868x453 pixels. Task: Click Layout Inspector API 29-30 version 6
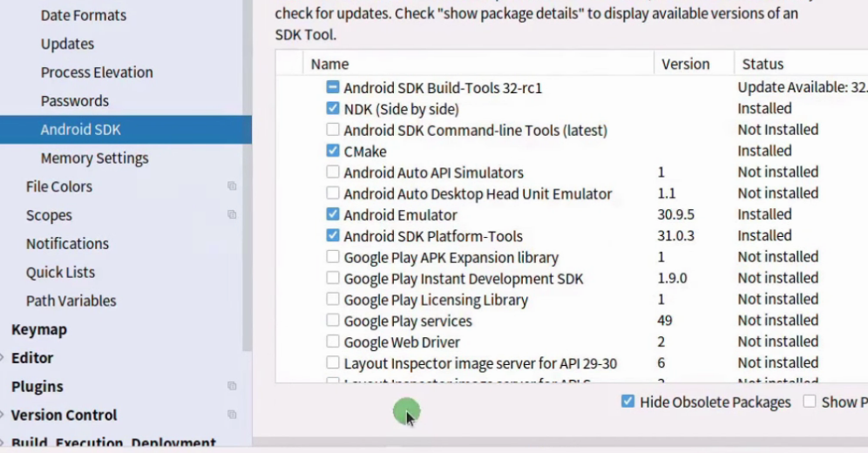pyautogui.click(x=661, y=363)
